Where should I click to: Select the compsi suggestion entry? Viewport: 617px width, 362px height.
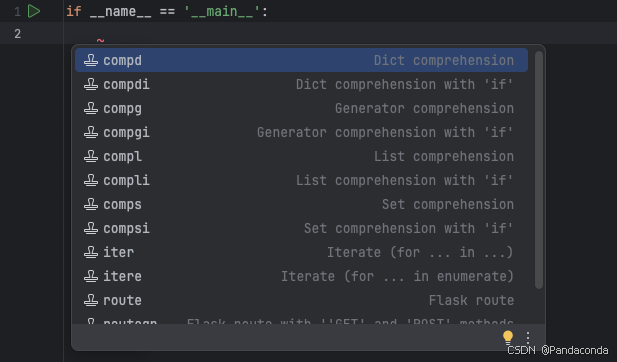pos(301,228)
